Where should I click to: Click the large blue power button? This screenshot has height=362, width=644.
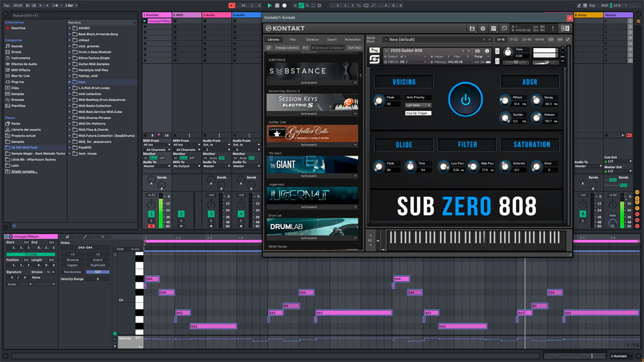465,99
